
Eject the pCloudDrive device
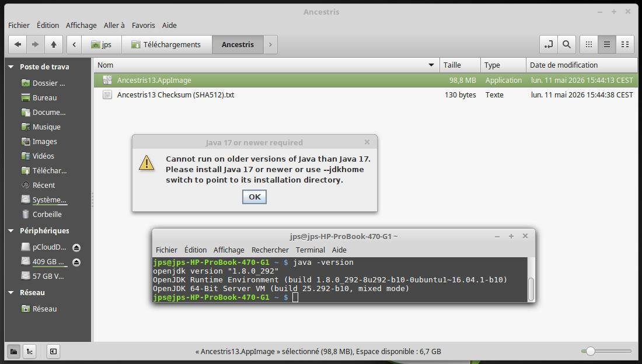(76, 247)
